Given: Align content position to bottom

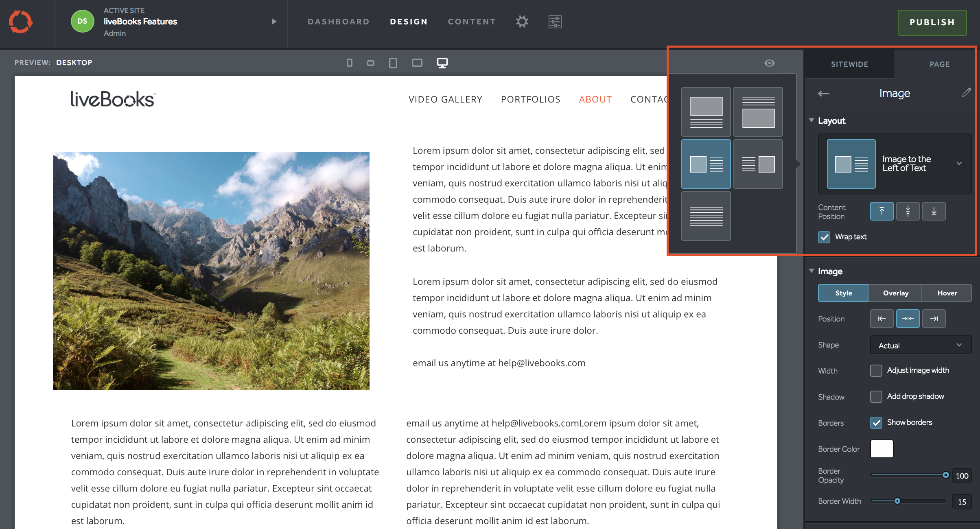Looking at the screenshot, I should pyautogui.click(x=934, y=211).
